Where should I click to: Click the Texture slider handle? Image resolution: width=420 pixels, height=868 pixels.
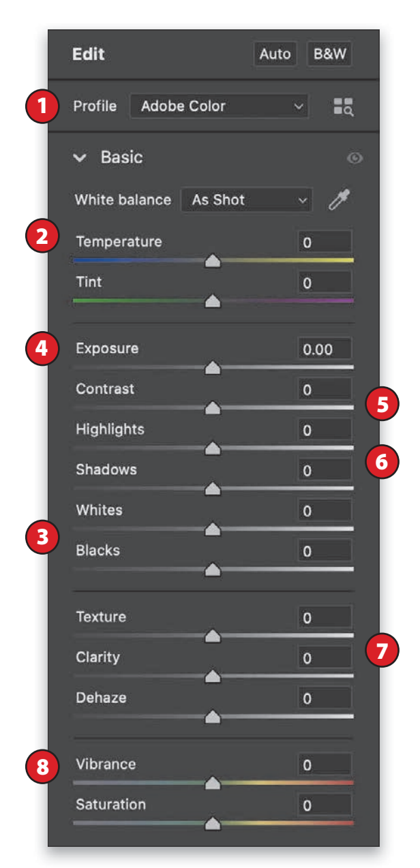(213, 636)
